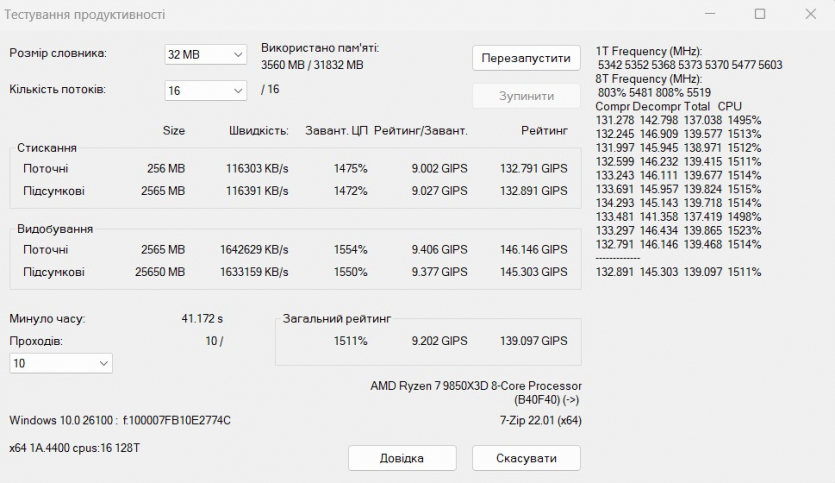Click the 1T Frequency (MHz) log line
835x483 pixels.
(649, 51)
